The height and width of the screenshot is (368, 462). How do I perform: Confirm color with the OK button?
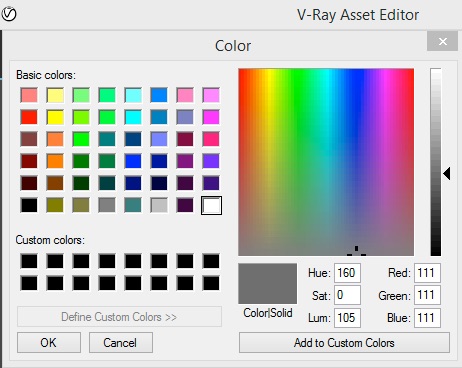tap(49, 342)
